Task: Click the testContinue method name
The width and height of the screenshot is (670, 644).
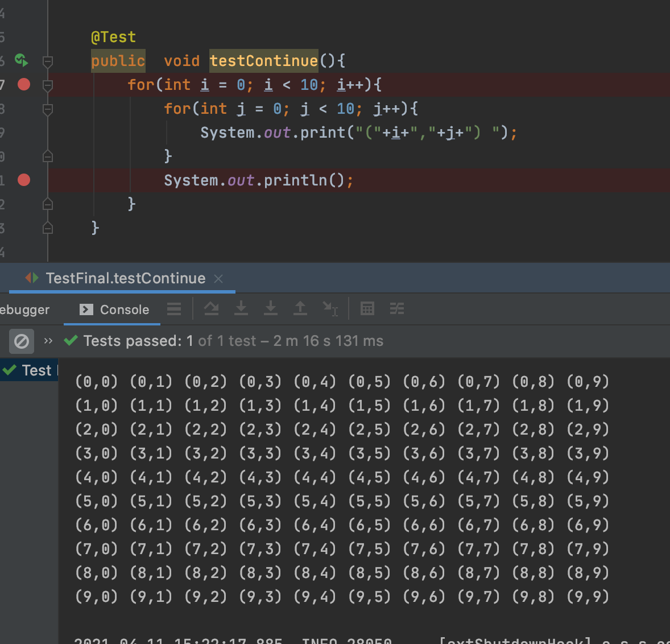Action: pyautogui.click(x=264, y=61)
